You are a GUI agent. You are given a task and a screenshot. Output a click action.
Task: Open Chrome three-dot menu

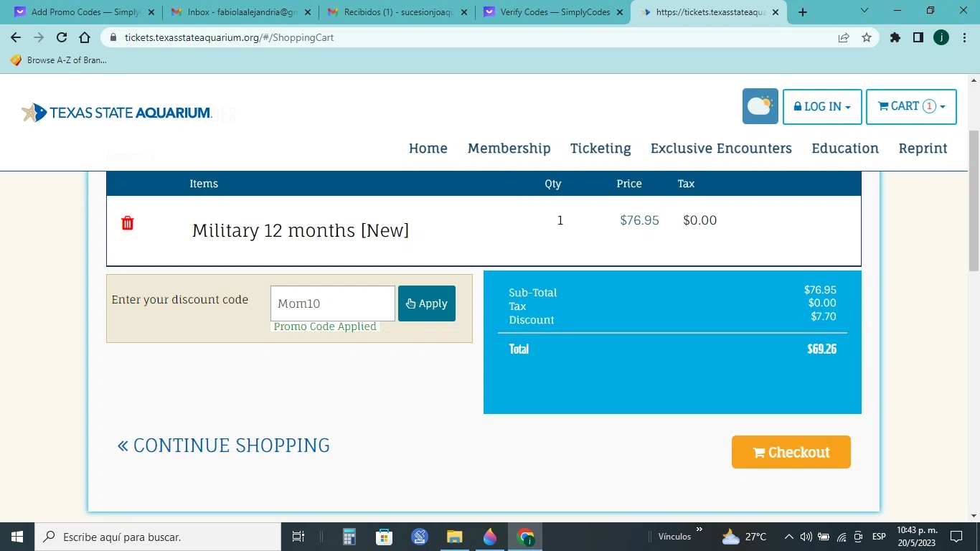pos(964,37)
